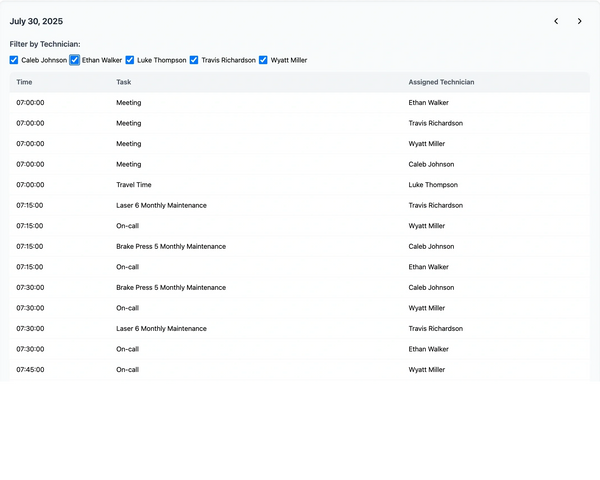Click the Time column header
Screen dimensions: 600x480
pos(24,82)
